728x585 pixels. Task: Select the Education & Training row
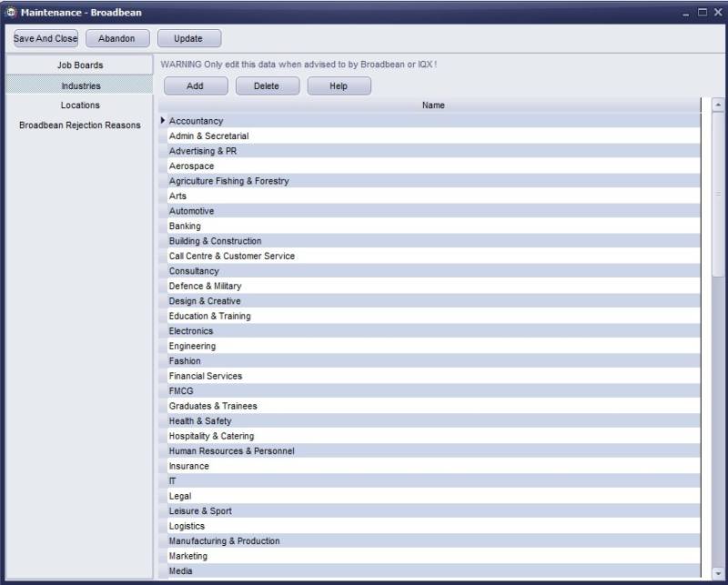434,317
